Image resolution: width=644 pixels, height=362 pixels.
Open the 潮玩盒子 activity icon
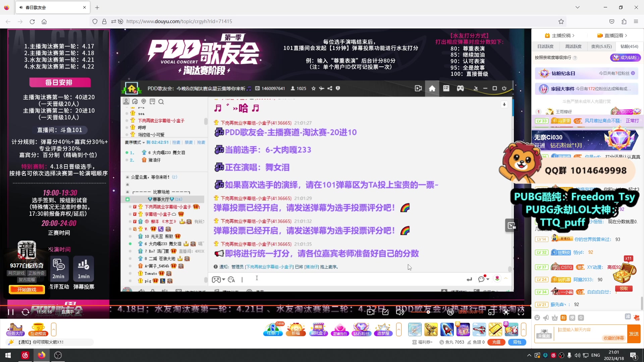[x=318, y=329]
